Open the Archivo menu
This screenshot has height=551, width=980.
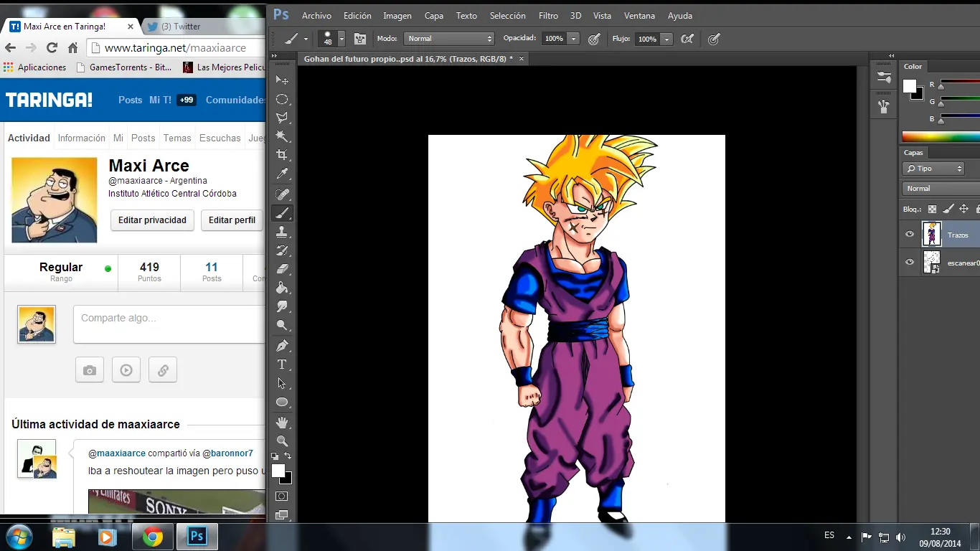tap(316, 16)
